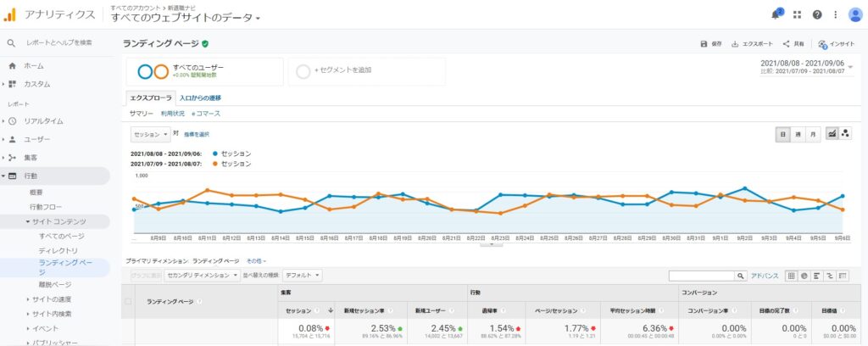Open 行動フロー in the sidebar
Viewport: 868px width, 346px height.
coord(46,207)
